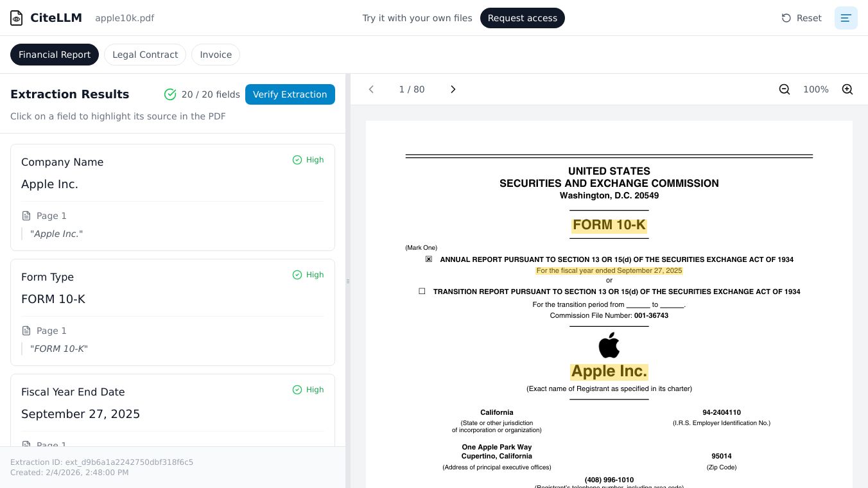The image size is (868, 488).
Task: Select the Company Name value Apple Inc.
Action: click(x=49, y=184)
